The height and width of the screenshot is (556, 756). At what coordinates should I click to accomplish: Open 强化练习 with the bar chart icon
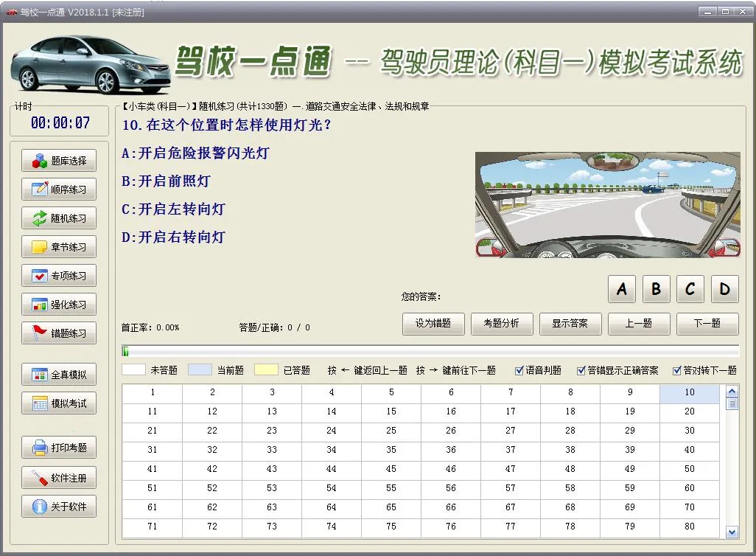(x=59, y=305)
